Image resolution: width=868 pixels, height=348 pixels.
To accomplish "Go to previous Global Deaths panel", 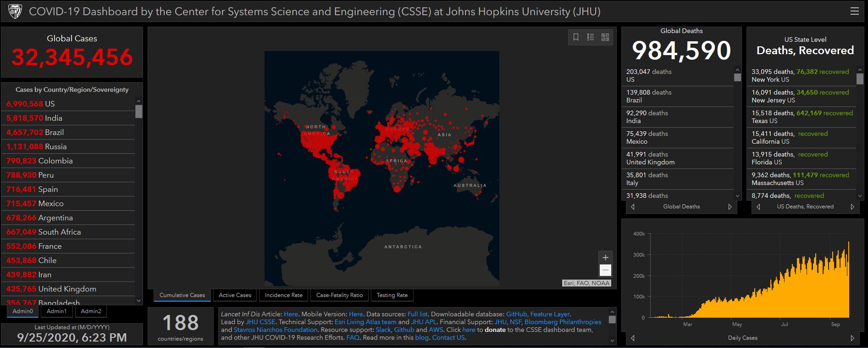I will 633,207.
